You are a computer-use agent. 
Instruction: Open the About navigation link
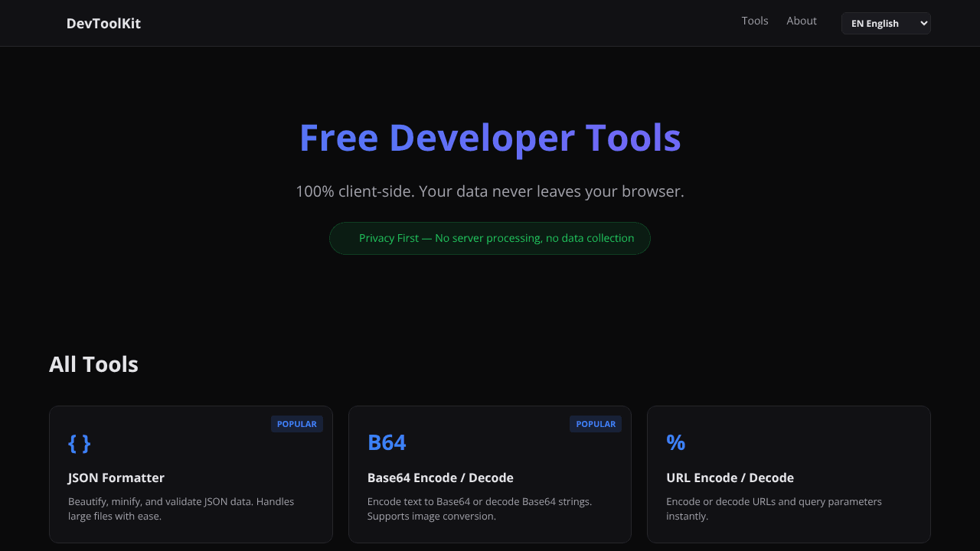coord(802,21)
